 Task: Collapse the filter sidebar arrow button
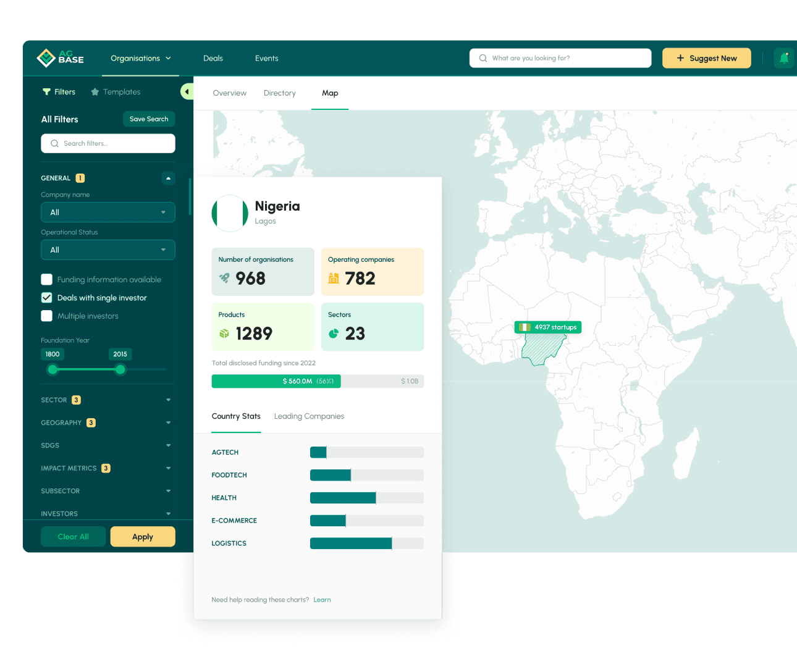click(187, 91)
